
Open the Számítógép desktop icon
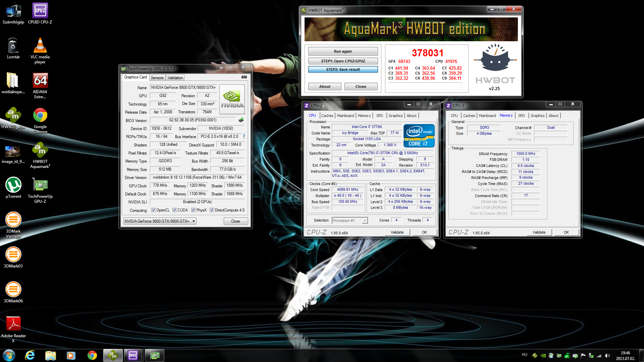click(13, 14)
